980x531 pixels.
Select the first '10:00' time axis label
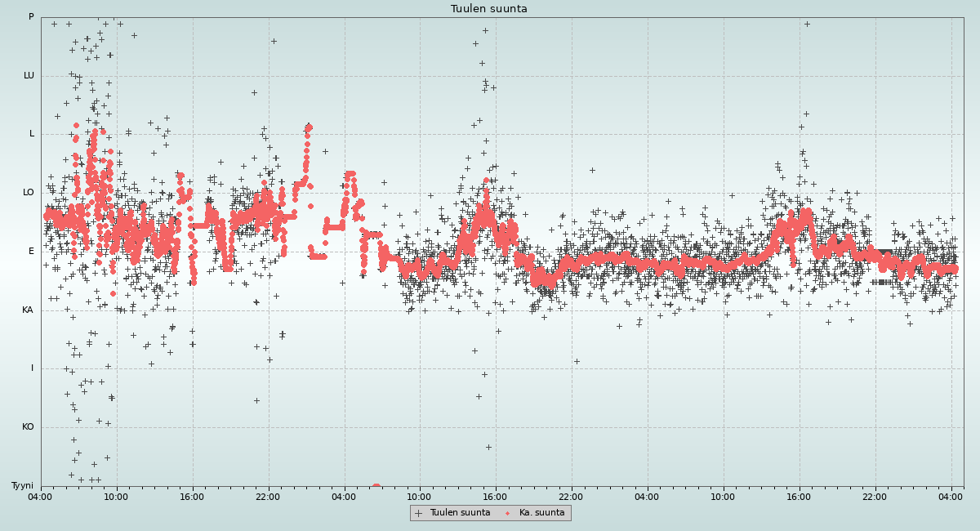(116, 496)
